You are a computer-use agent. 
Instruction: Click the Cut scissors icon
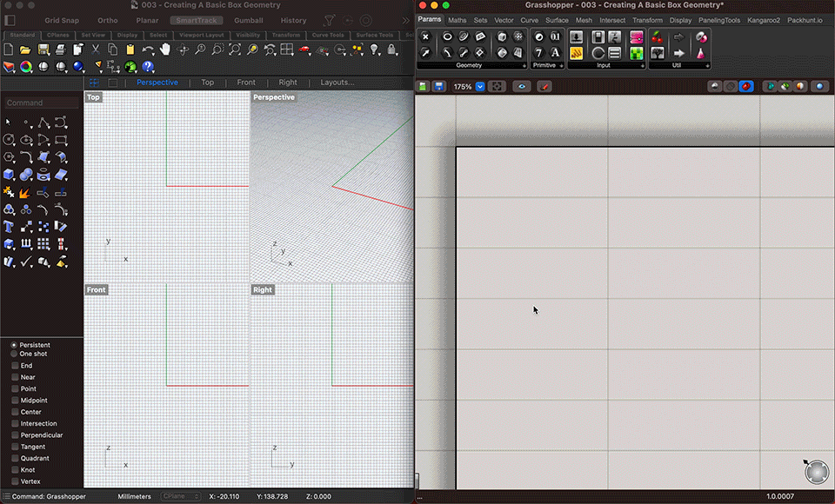96,50
